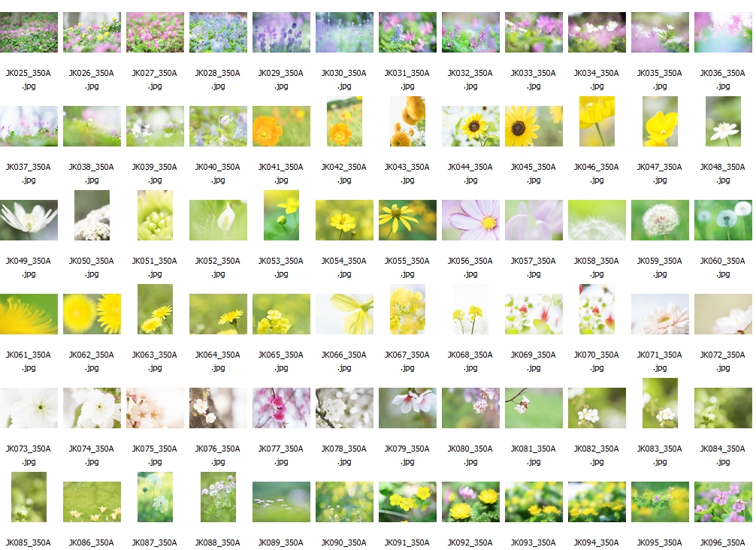
Task: Select the pink cosmos thumbnail JK056_350A.jpg
Action: click(x=470, y=220)
